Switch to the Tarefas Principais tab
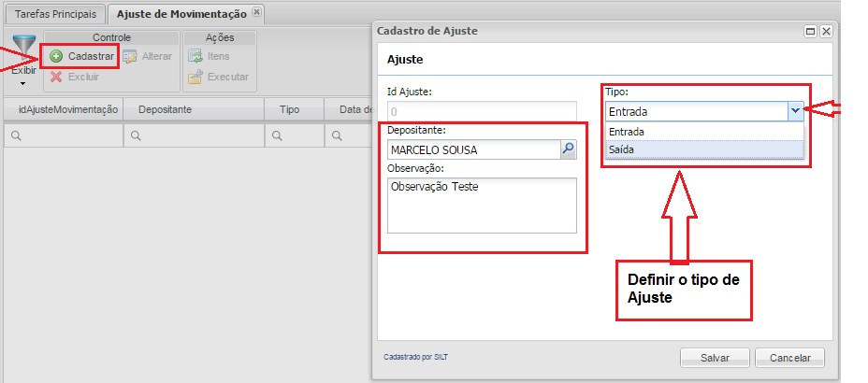 click(x=55, y=14)
